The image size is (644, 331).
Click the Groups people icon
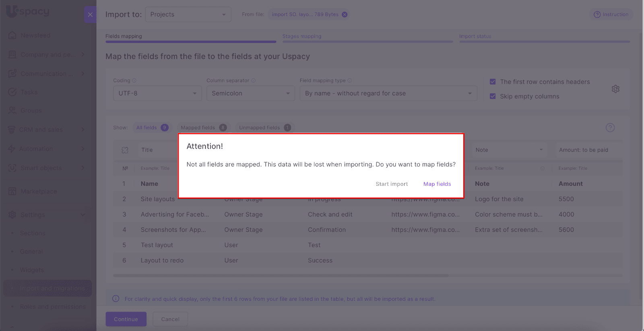[x=12, y=111]
